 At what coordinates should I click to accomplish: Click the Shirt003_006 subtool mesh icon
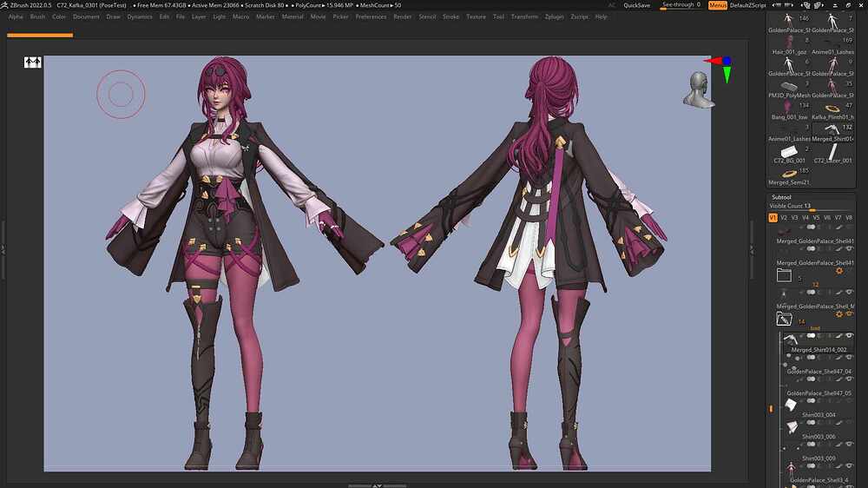792,426
